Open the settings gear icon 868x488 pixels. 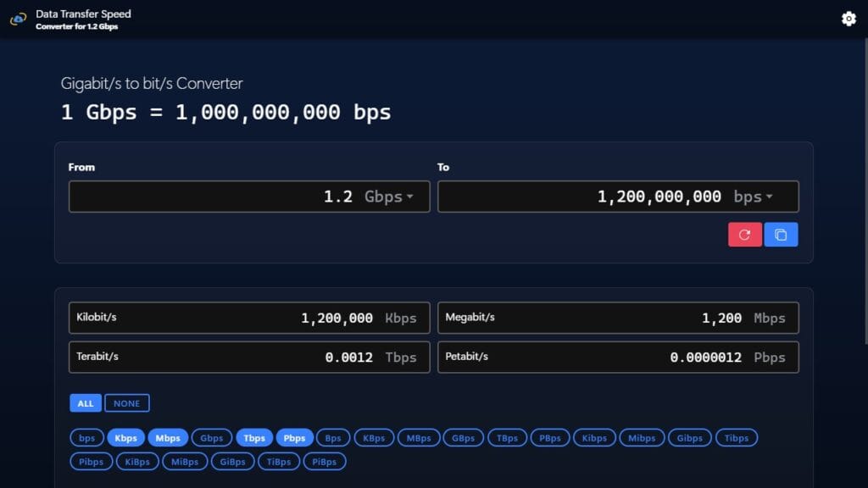849,19
